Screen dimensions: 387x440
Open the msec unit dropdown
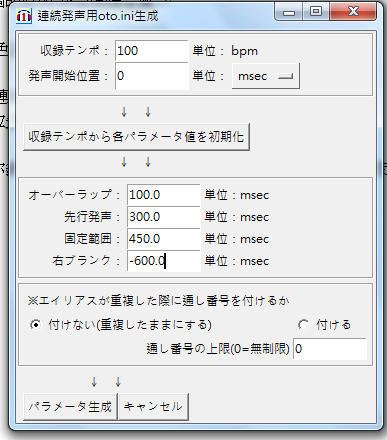266,76
